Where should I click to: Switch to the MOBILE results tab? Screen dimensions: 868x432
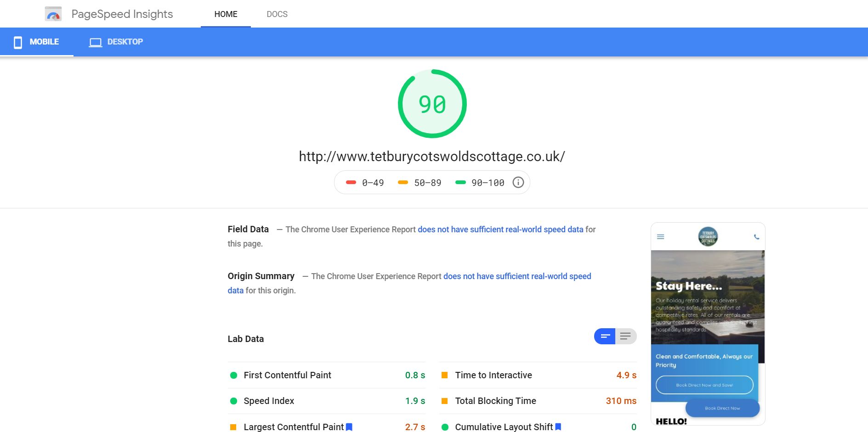tap(37, 42)
